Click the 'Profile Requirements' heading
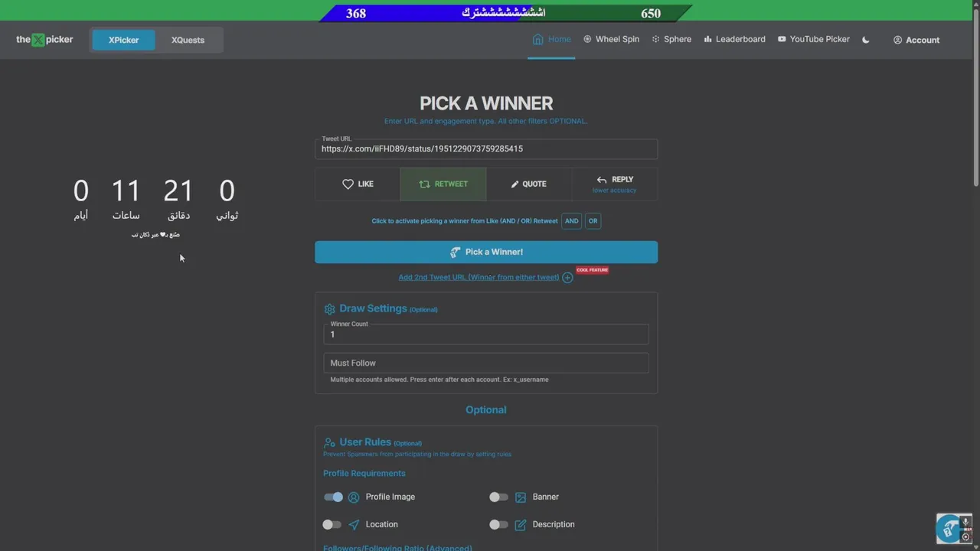Viewport: 980px width, 551px height. (x=364, y=473)
